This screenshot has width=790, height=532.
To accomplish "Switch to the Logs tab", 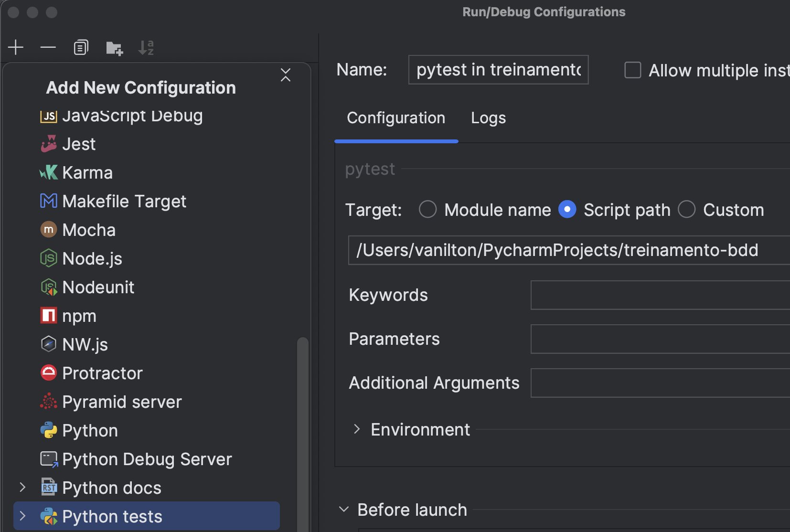I will tap(488, 118).
